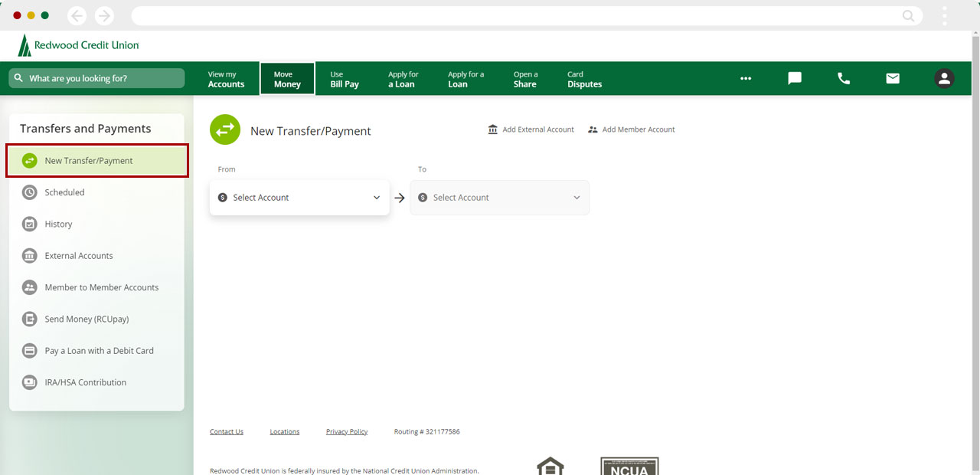The image size is (980, 475).
Task: Click the IRA/HSA Contribution icon
Action: click(x=29, y=382)
